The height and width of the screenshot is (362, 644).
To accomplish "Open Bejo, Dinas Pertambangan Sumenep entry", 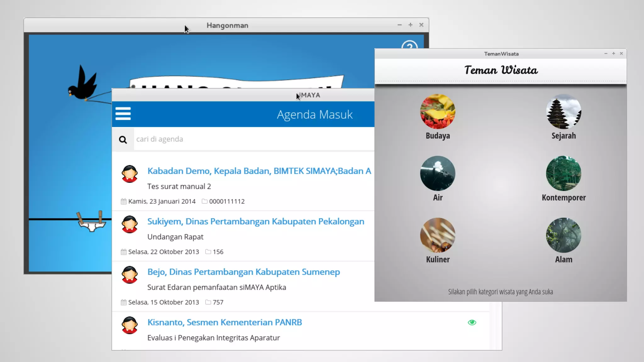I will [243, 272].
